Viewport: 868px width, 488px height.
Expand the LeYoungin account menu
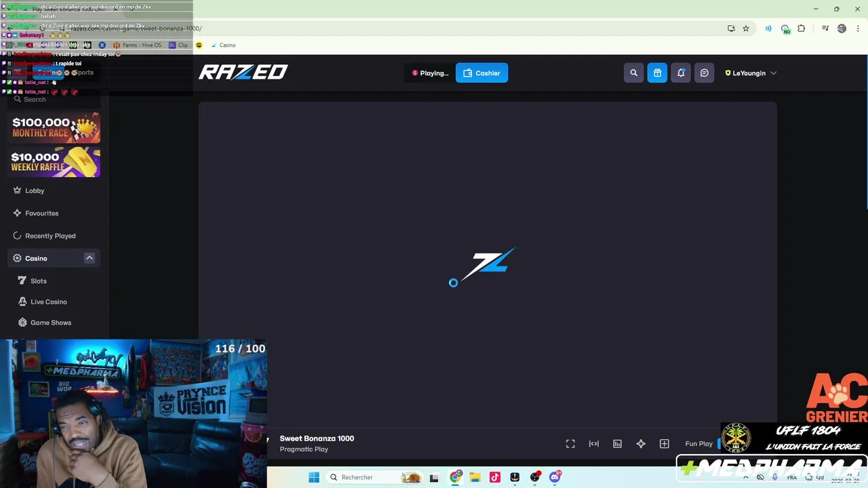click(751, 73)
